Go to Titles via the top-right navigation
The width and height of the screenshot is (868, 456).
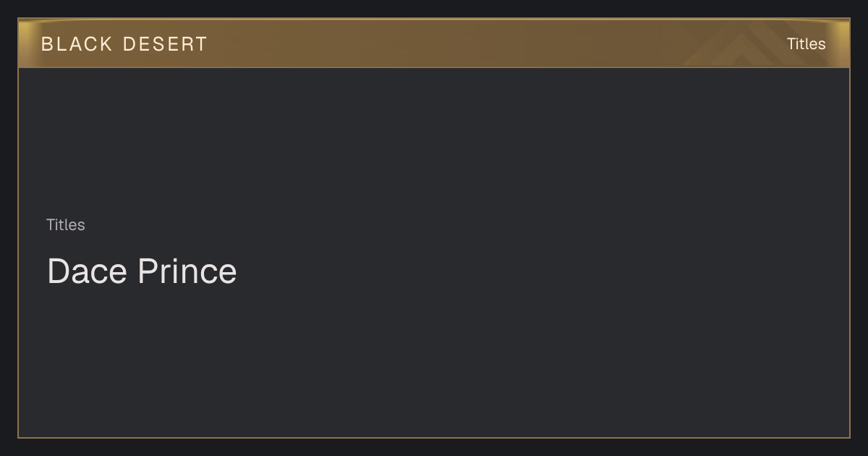[x=806, y=43]
